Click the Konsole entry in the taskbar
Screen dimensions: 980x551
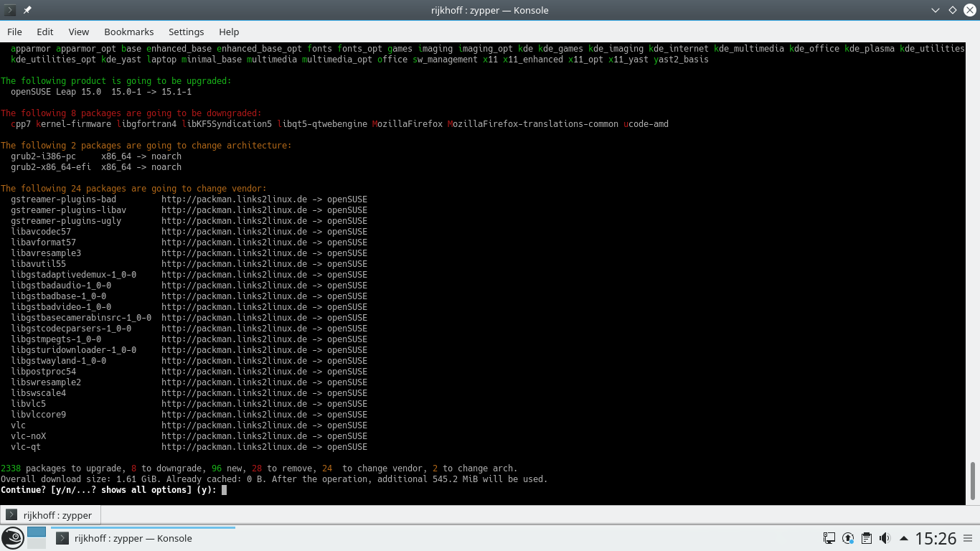tap(143, 538)
